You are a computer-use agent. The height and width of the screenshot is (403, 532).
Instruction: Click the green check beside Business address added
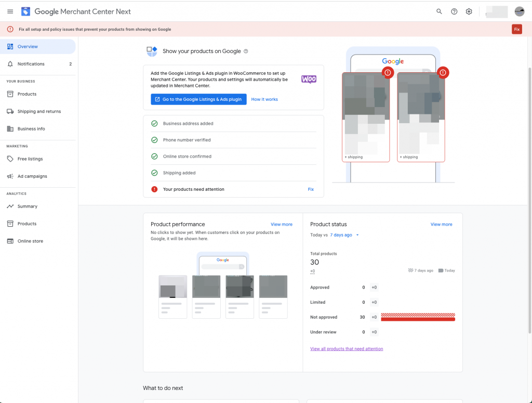coord(154,124)
